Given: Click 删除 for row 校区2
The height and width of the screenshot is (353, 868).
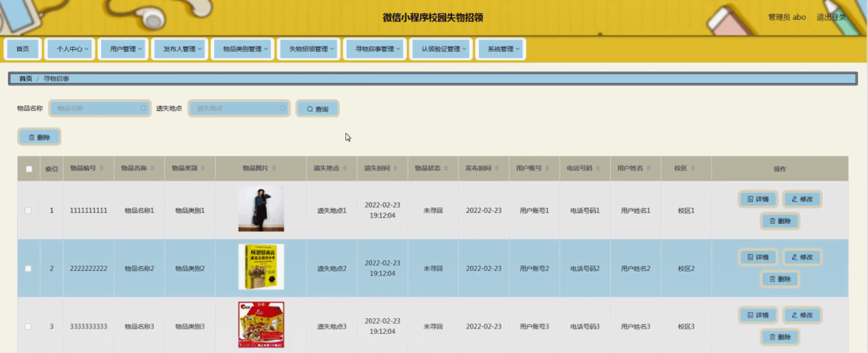Looking at the screenshot, I should (780, 279).
